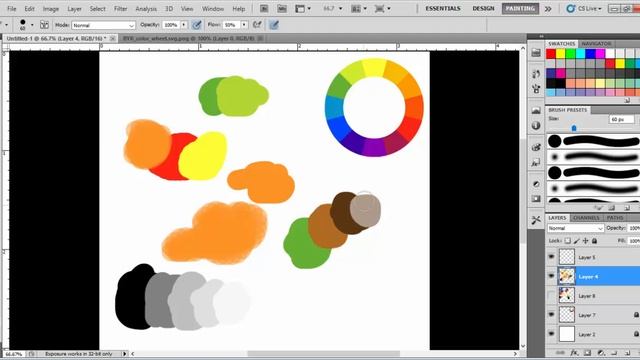Open the Info panel icon in dock

tap(536, 126)
